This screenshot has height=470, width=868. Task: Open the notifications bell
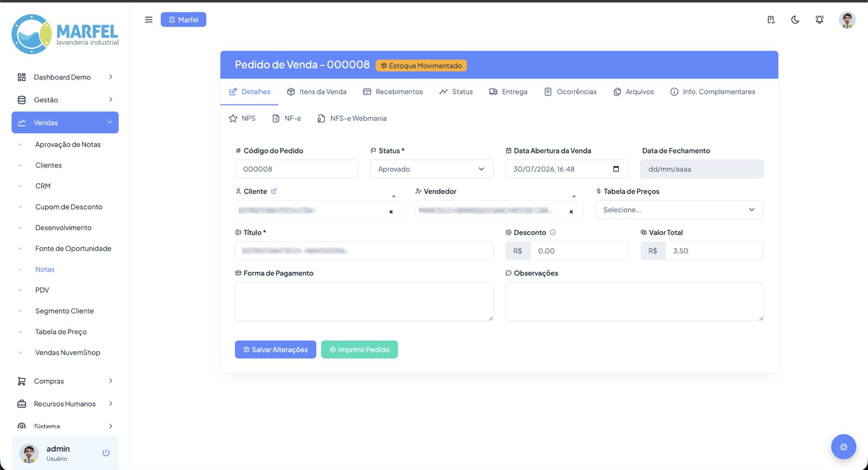(820, 20)
